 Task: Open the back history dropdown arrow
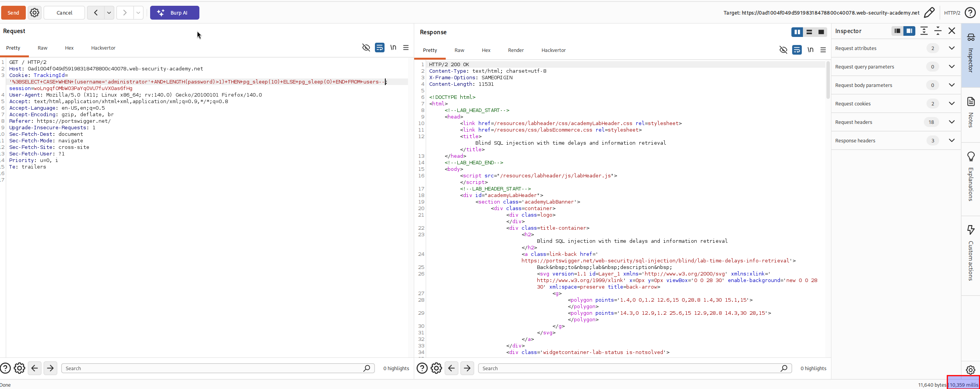pyautogui.click(x=109, y=13)
